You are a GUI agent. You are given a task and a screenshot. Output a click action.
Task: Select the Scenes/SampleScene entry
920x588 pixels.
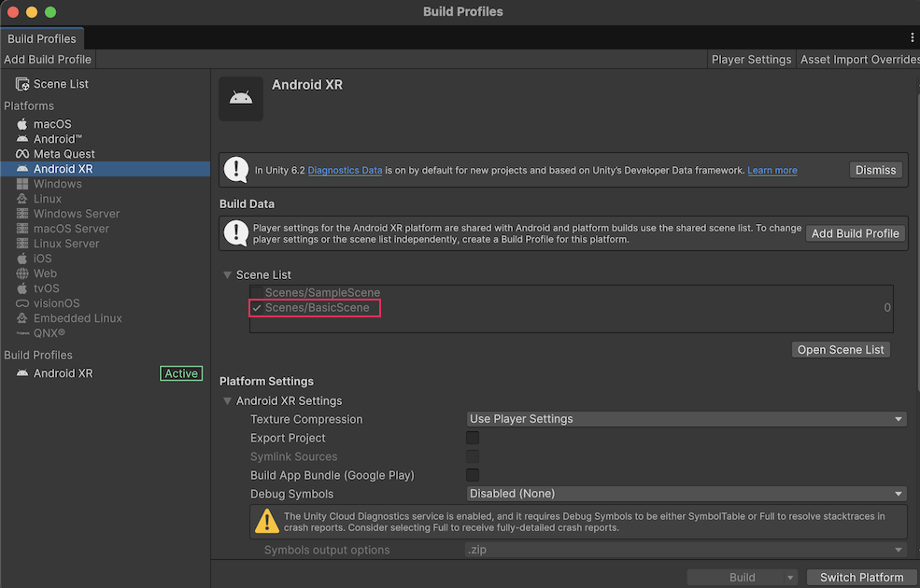[x=322, y=293]
